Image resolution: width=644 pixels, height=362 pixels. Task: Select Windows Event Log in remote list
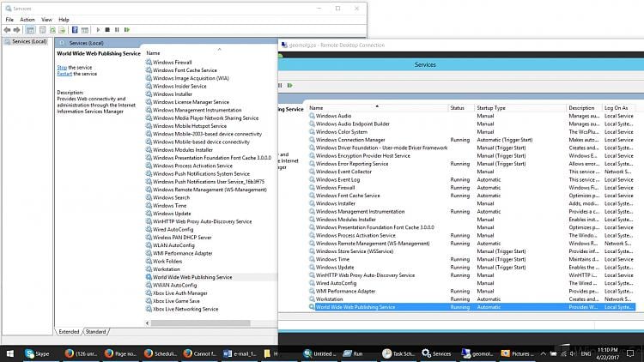tap(337, 180)
